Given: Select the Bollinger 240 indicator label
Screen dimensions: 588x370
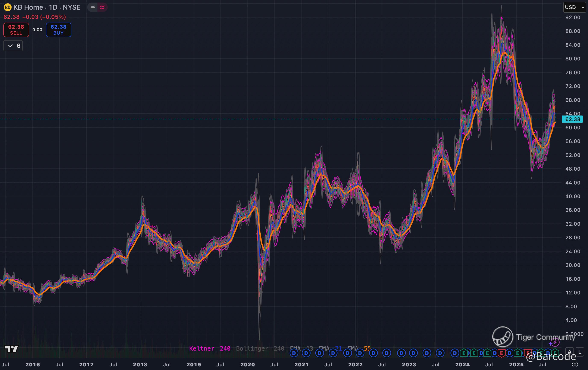Looking at the screenshot, I should 260,348.
